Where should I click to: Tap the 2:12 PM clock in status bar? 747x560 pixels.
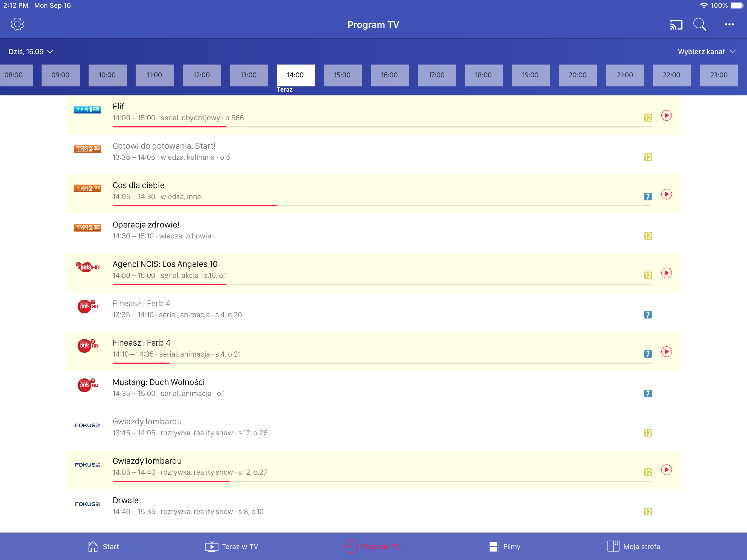16,5
